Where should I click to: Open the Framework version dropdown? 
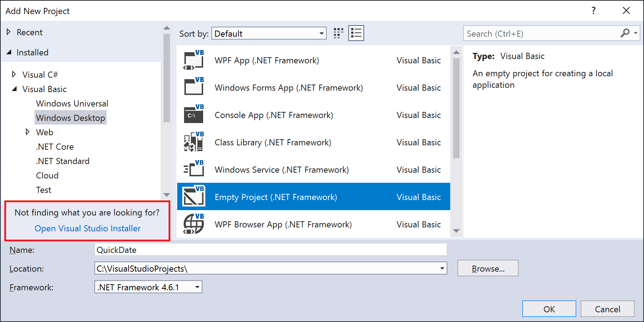pos(197,287)
